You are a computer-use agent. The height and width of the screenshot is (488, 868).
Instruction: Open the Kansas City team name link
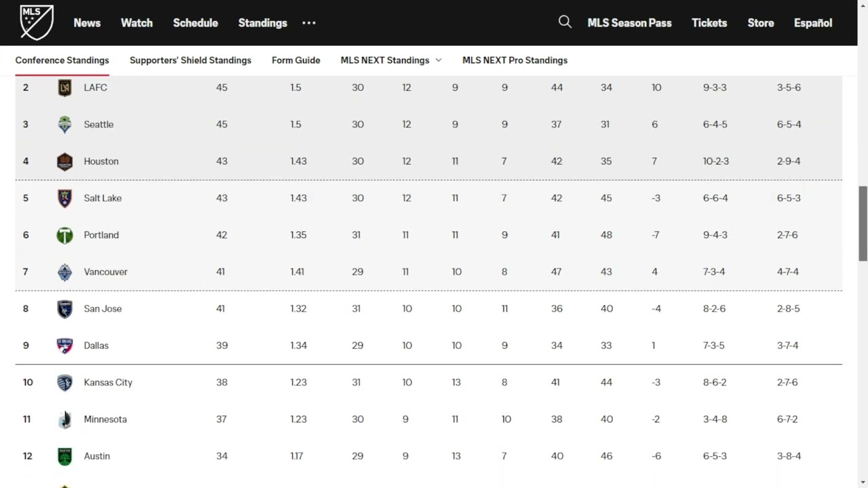pyautogui.click(x=108, y=382)
